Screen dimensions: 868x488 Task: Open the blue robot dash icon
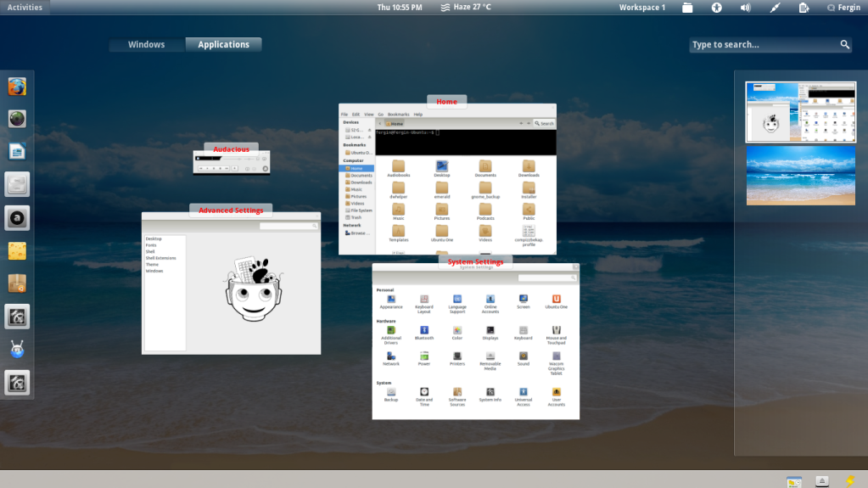[x=17, y=350]
